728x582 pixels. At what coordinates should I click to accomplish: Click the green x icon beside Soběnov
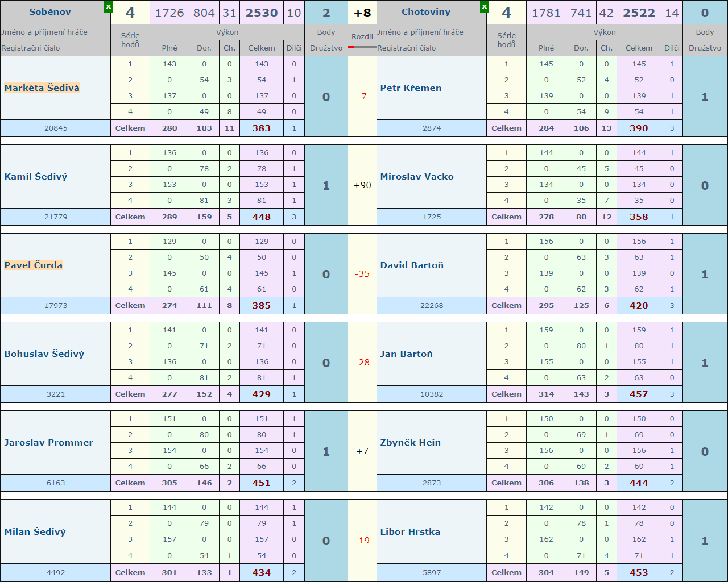pos(108,7)
